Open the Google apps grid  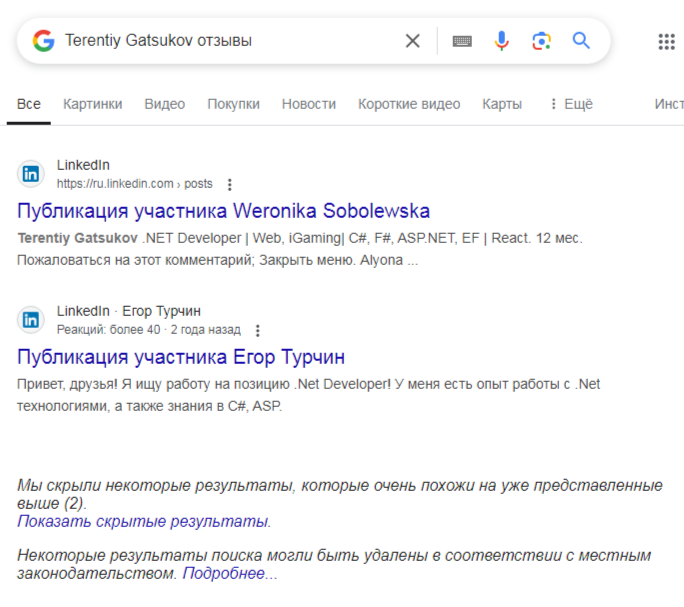click(666, 41)
